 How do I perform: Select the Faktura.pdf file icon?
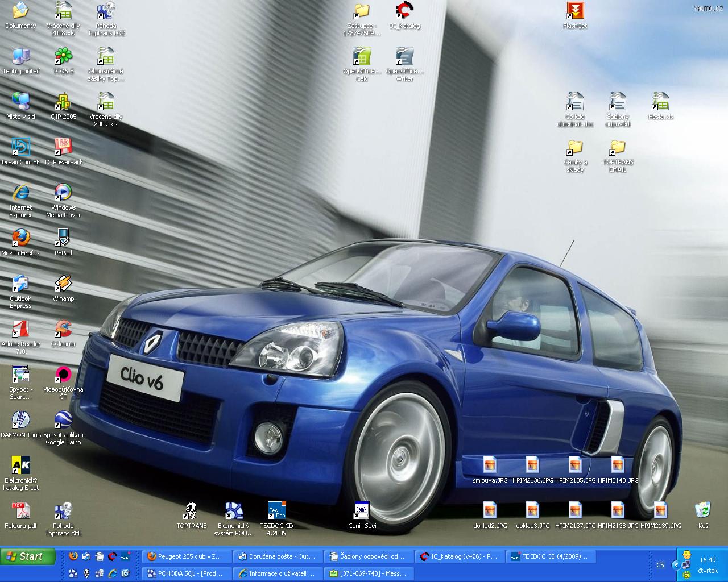20,512
